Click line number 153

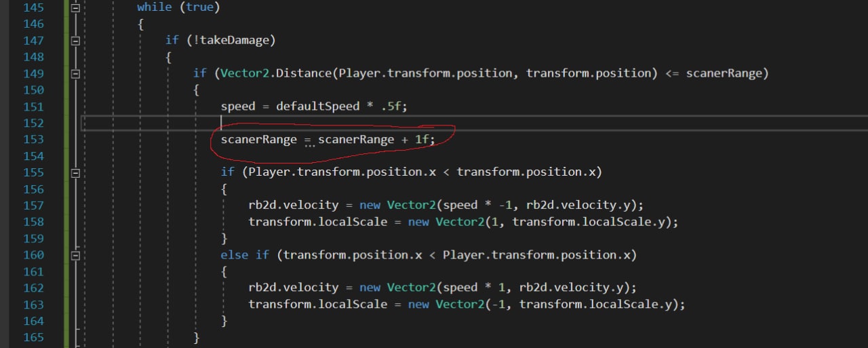coord(33,139)
